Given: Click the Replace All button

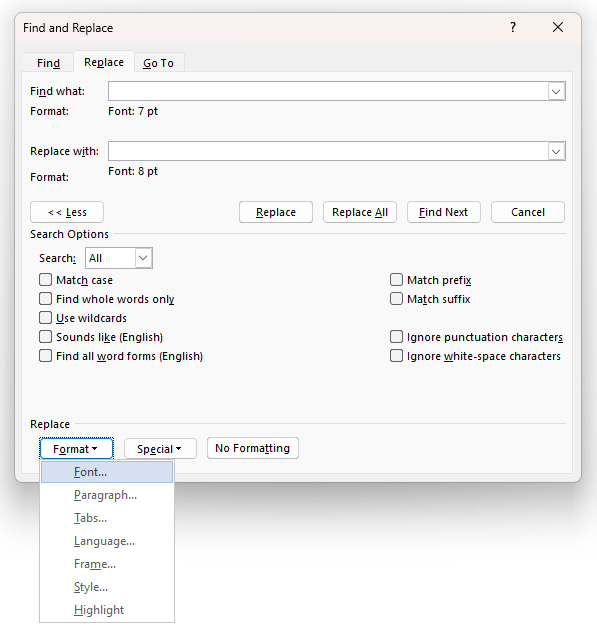Looking at the screenshot, I should coord(360,212).
